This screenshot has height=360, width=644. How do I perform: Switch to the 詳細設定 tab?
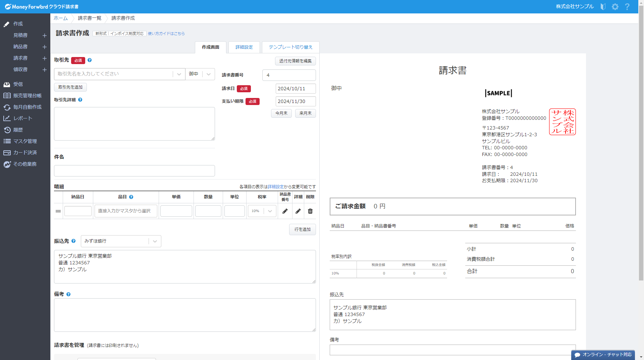[x=244, y=47]
